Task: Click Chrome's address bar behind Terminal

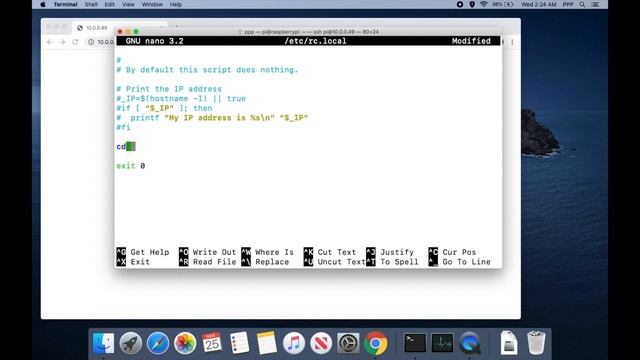Action: click(100, 42)
